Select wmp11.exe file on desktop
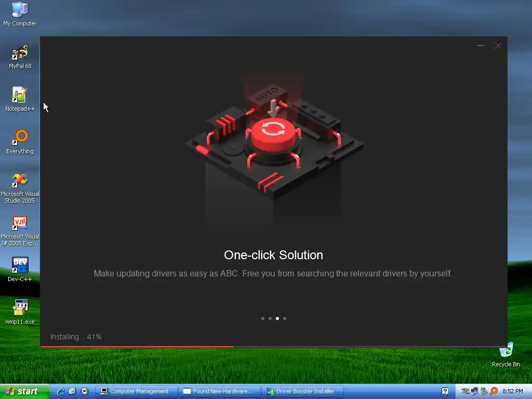This screenshot has width=532, height=399. [20, 312]
